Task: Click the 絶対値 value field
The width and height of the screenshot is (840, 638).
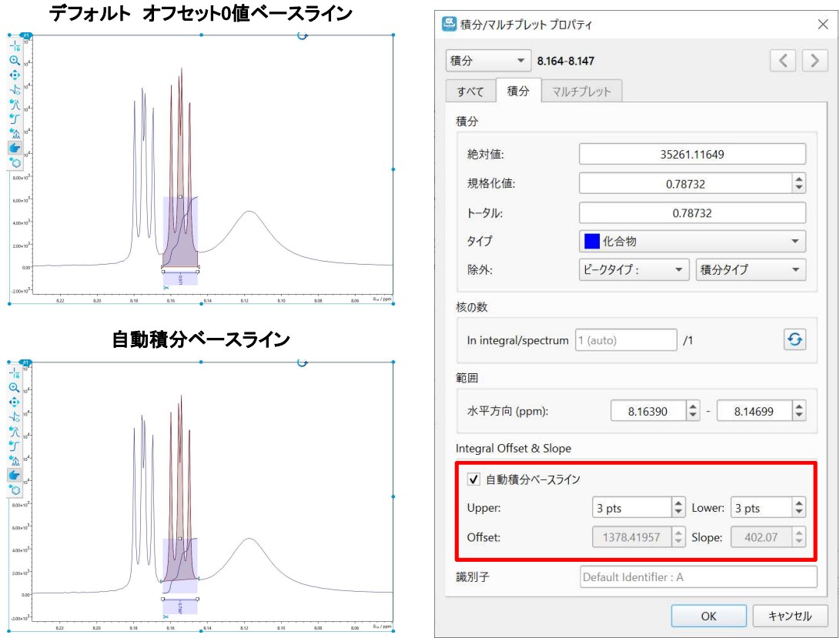Action: pos(691,154)
